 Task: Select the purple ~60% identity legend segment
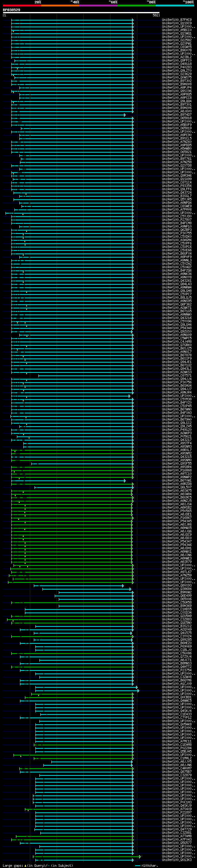[99, 6]
